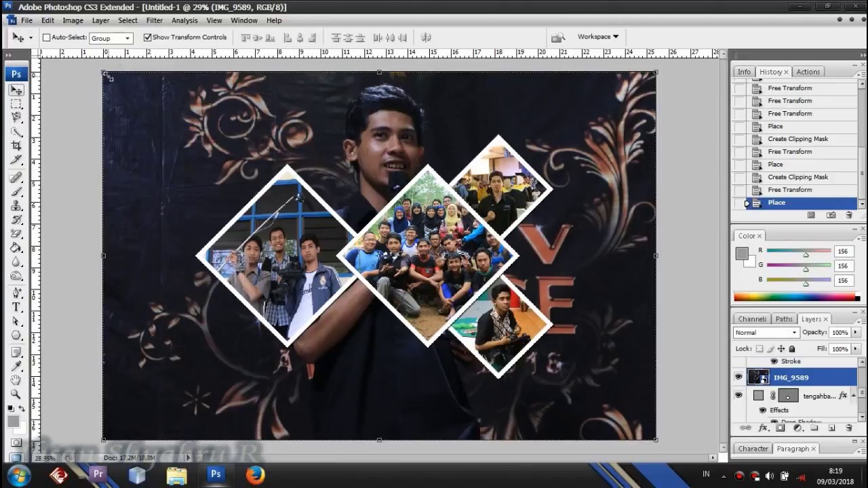Open status bar document info arrow

(x=188, y=458)
